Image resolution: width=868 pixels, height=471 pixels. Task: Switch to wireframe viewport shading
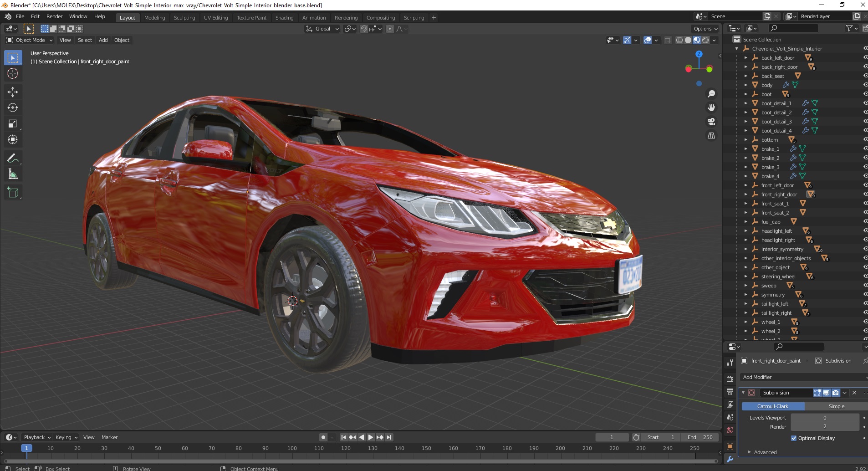(x=679, y=40)
